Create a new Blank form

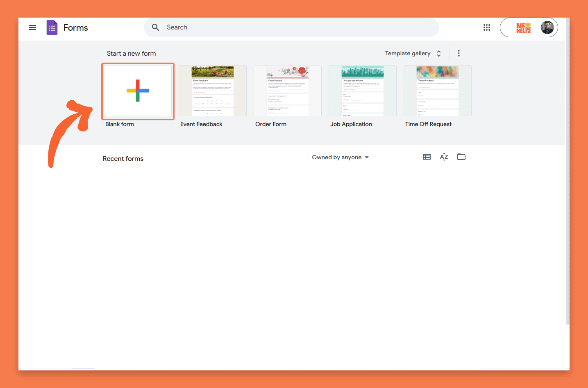[138, 90]
